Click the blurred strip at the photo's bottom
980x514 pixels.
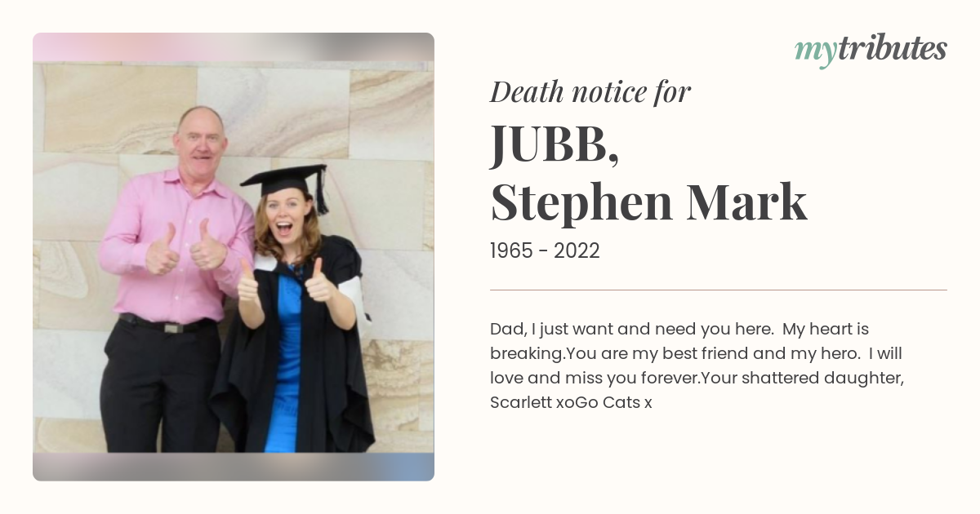tap(234, 467)
